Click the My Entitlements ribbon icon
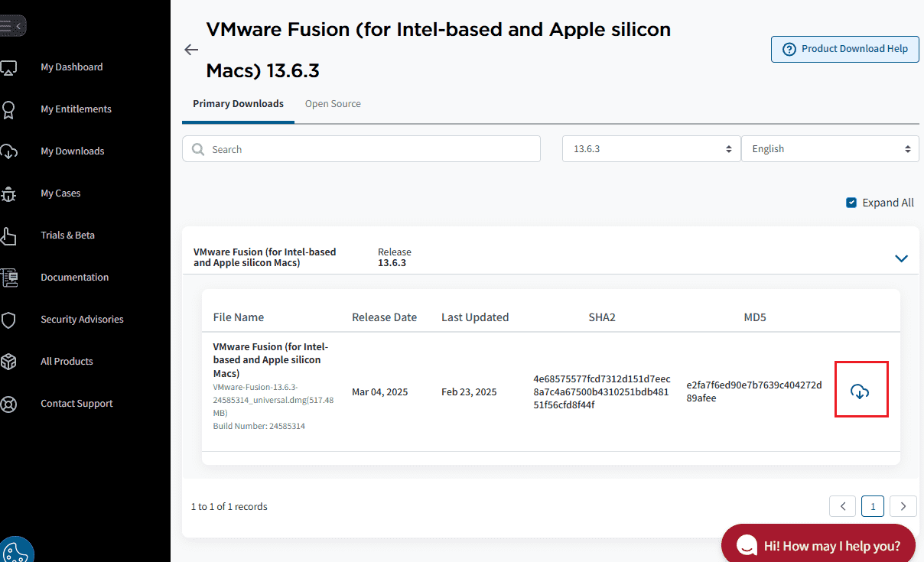 tap(8, 109)
